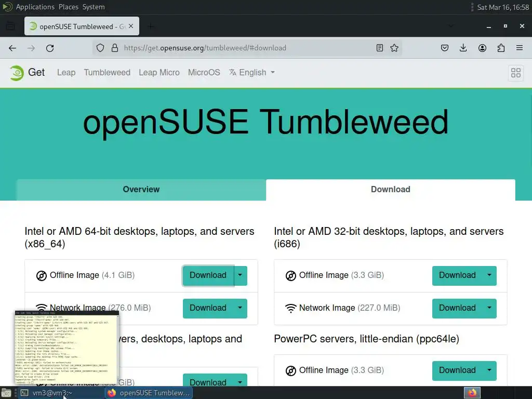Click the openSUSE Tumblew... taskbar button
The width and height of the screenshot is (532, 399).
pos(149,393)
